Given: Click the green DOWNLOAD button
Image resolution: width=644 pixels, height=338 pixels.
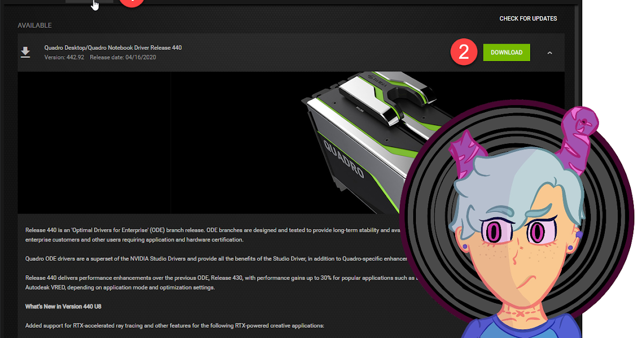Looking at the screenshot, I should click(x=506, y=53).
